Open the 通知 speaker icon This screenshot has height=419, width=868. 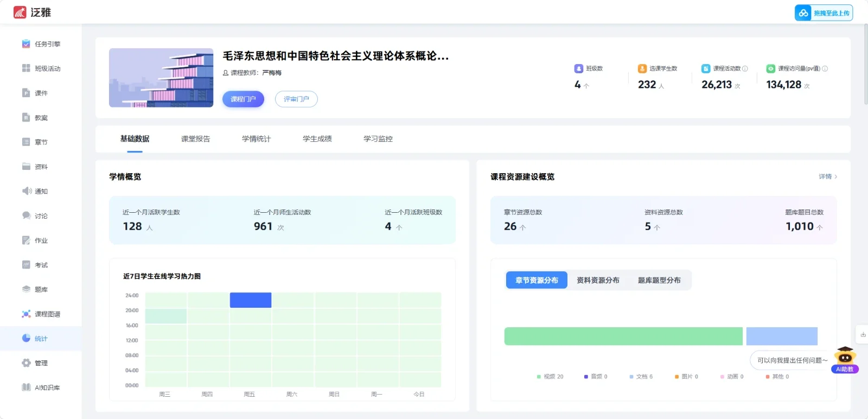point(27,191)
